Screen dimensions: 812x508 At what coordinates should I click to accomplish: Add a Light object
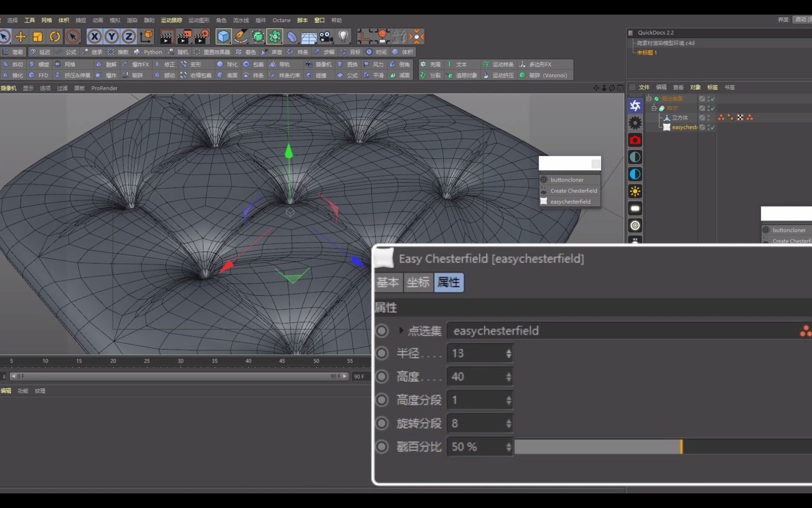pos(344,36)
